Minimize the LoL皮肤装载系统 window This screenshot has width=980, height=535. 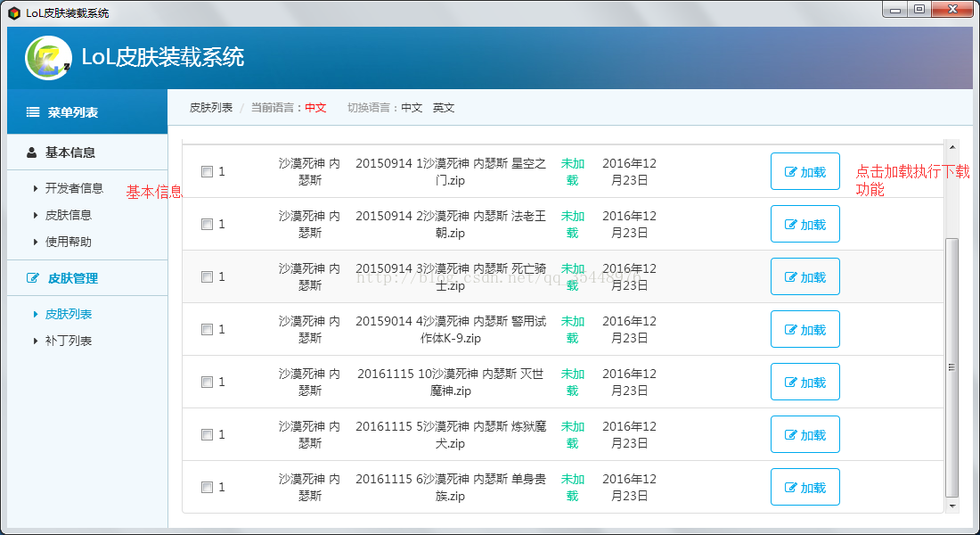895,10
